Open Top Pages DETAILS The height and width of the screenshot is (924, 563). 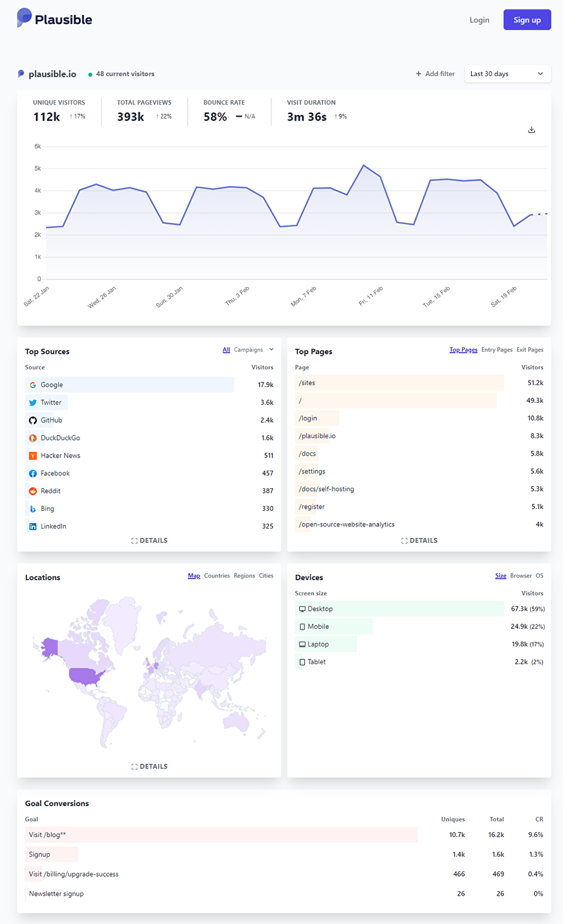pyautogui.click(x=420, y=541)
